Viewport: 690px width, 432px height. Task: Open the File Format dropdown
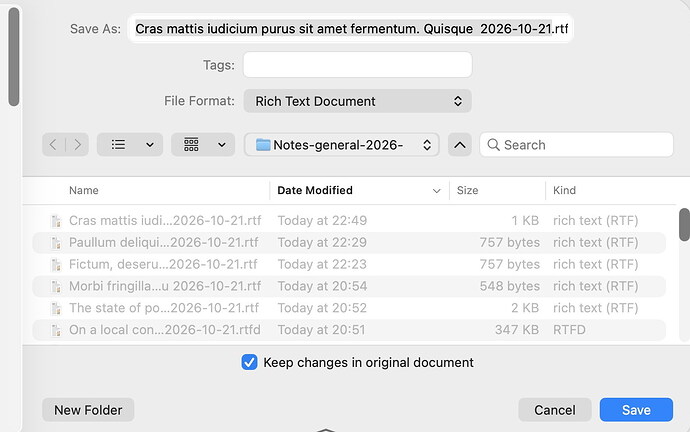tap(357, 101)
